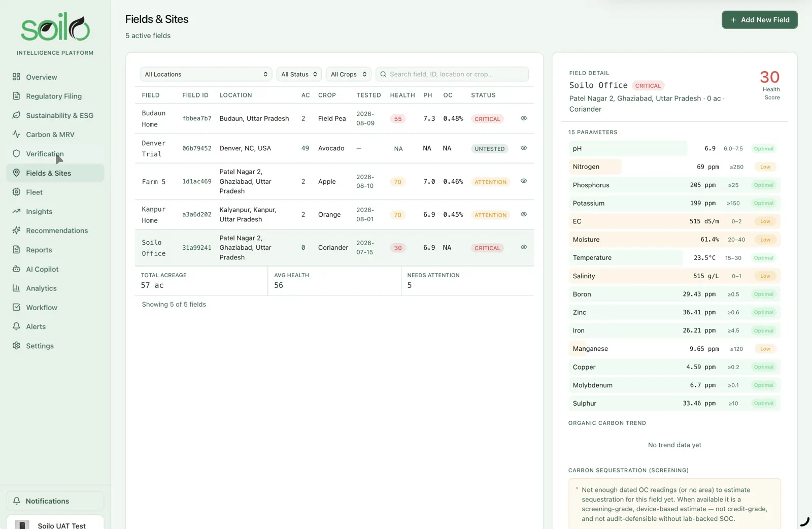Open the All Locations dropdown
This screenshot has width=812, height=529.
click(x=206, y=74)
